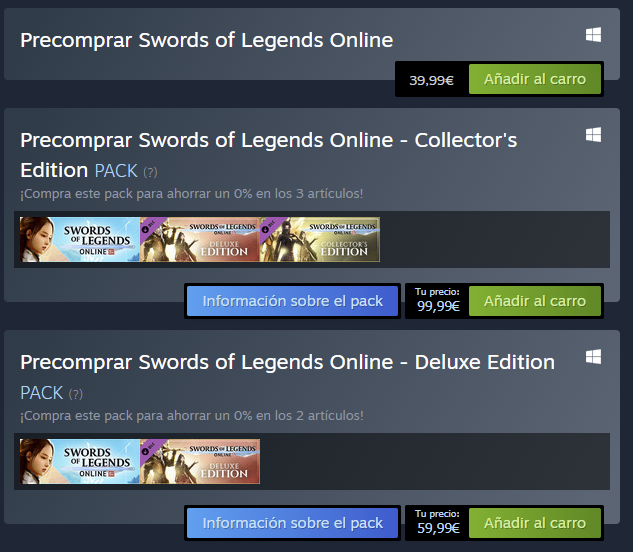The image size is (633, 552).
Task: Click the PACK link on Collector's Edition
Action: tap(116, 171)
